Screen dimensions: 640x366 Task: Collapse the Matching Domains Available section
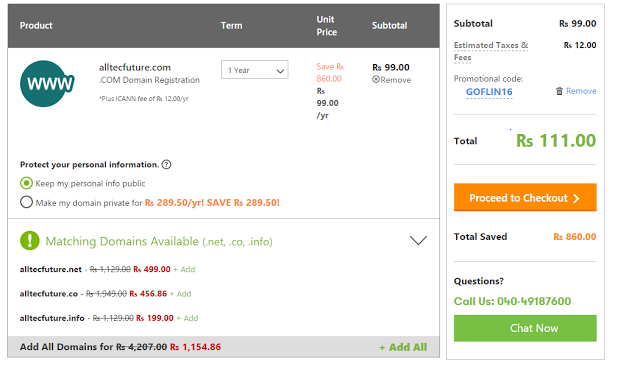tap(418, 240)
